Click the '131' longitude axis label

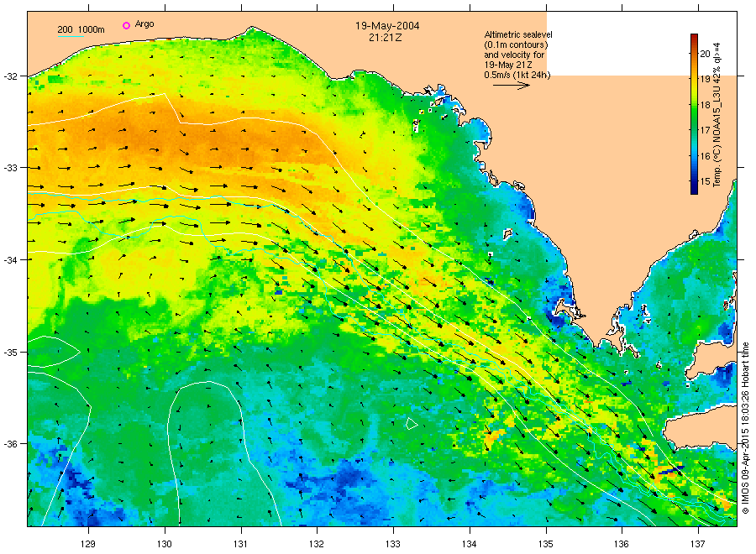tap(240, 544)
